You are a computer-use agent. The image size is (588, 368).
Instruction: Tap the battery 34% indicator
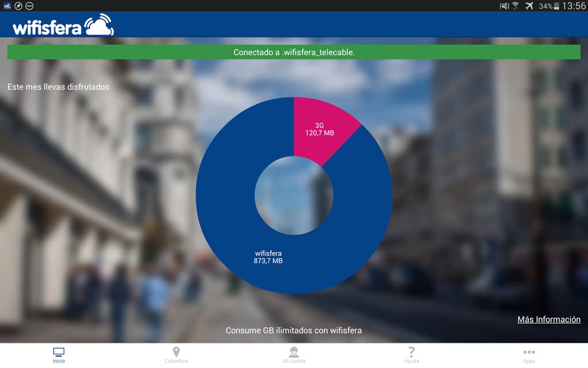(549, 6)
